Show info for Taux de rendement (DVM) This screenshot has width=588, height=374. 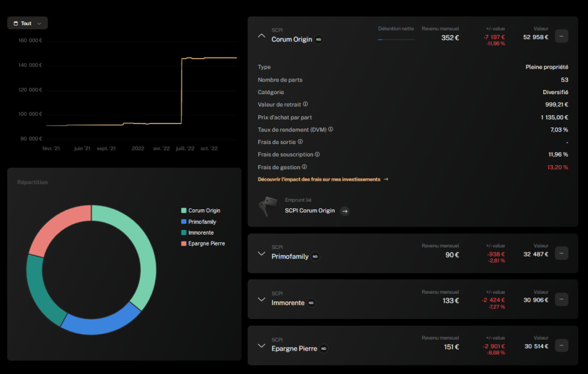pos(330,129)
